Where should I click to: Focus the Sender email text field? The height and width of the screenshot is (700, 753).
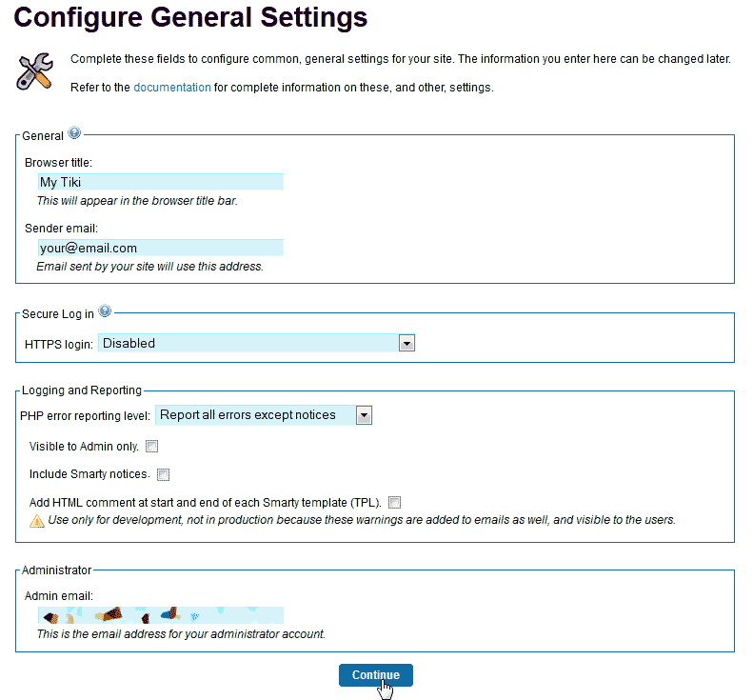(160, 248)
